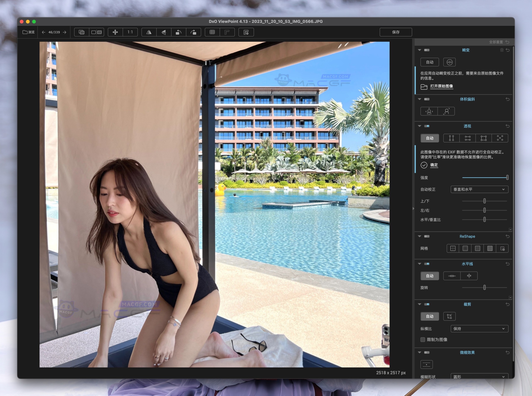Enable the 限制为图像 checkbox
This screenshot has width=532, height=396.
tap(423, 340)
